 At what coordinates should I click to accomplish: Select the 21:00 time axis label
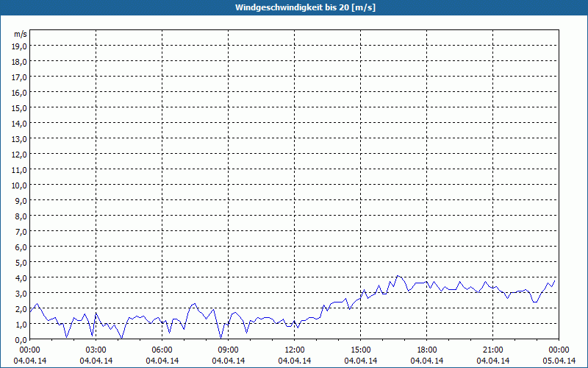[x=492, y=350]
